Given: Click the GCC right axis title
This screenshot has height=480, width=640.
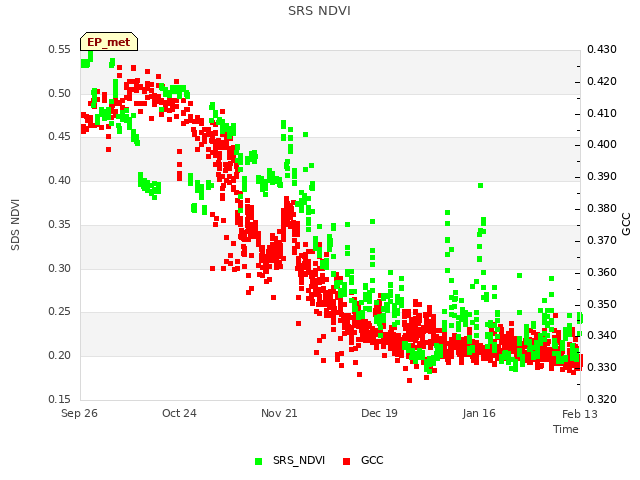Looking at the screenshot, I should [x=626, y=224].
